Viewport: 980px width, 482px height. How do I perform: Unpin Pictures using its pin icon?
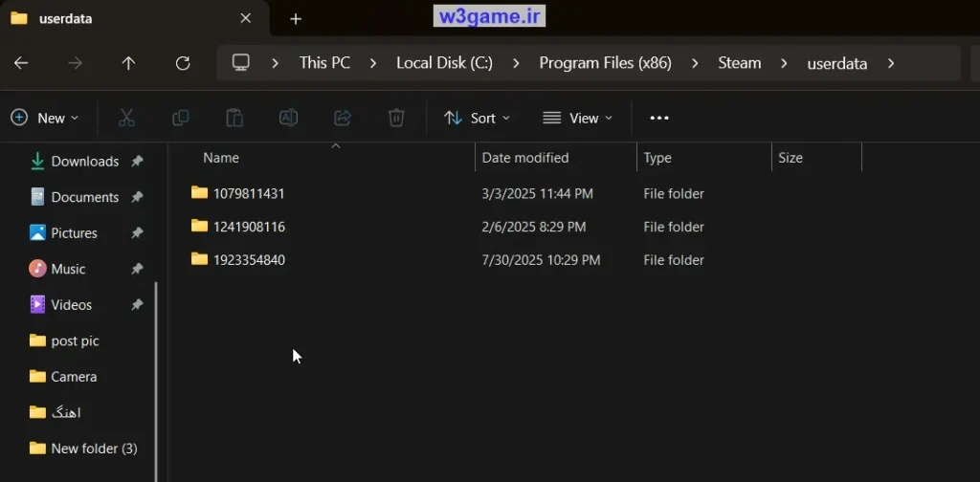137,233
